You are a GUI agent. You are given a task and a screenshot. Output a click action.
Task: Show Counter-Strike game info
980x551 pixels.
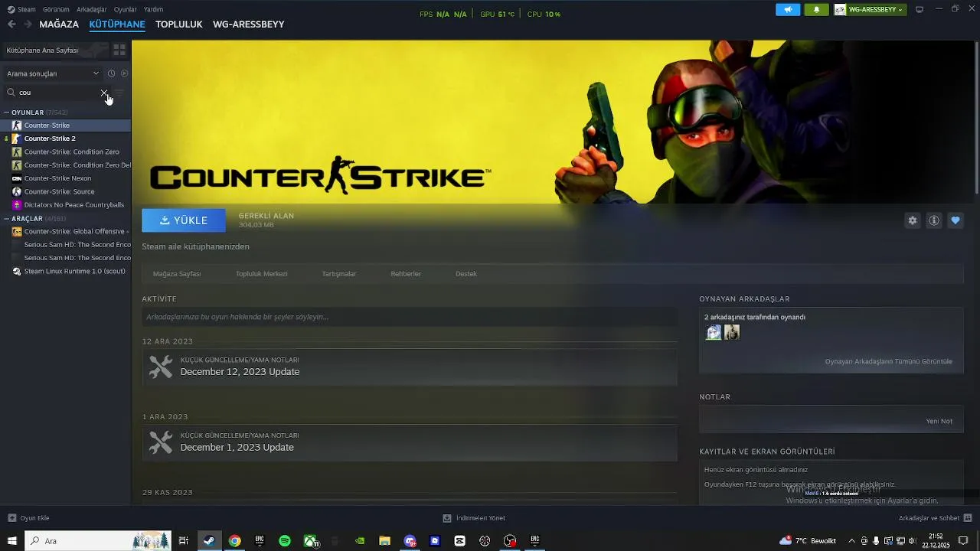click(x=934, y=220)
